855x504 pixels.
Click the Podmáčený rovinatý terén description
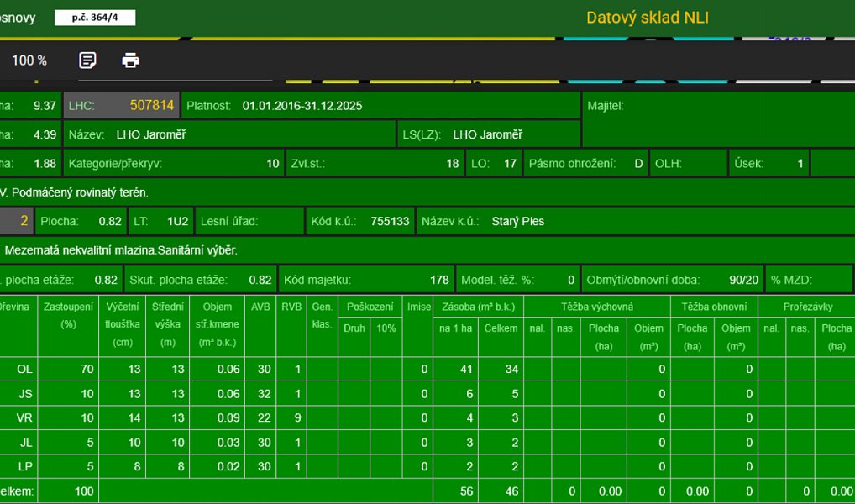click(80, 192)
